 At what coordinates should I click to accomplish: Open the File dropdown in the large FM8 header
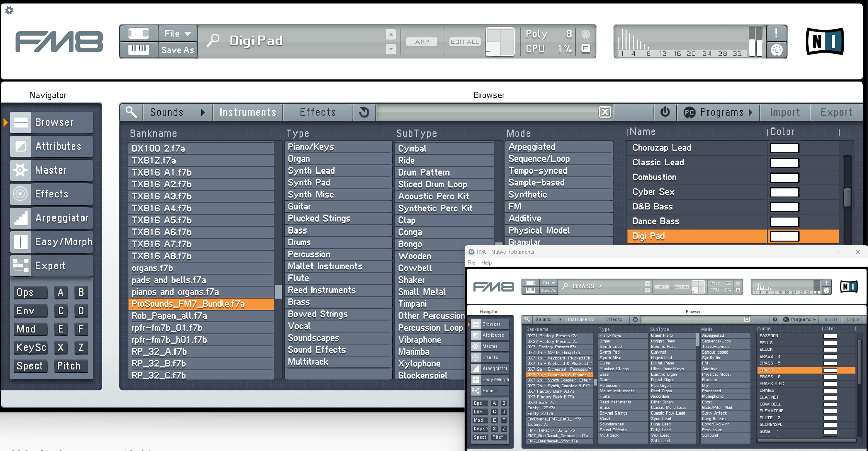tap(178, 33)
